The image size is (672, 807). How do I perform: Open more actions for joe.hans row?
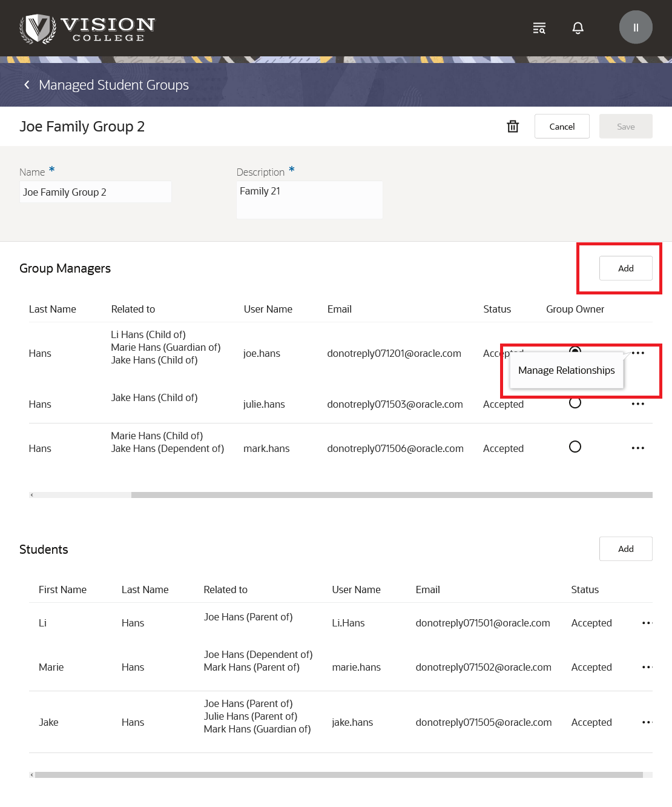[x=638, y=353]
